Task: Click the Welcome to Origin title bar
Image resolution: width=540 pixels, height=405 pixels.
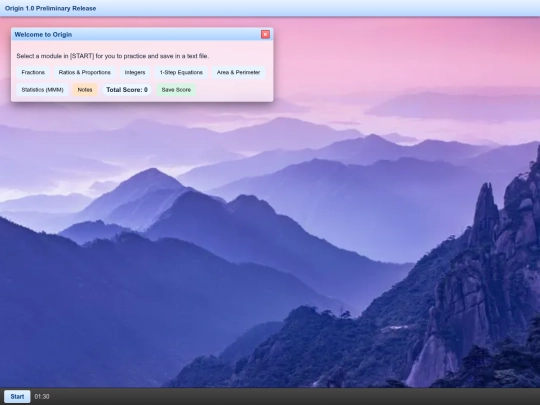Action: click(142, 34)
